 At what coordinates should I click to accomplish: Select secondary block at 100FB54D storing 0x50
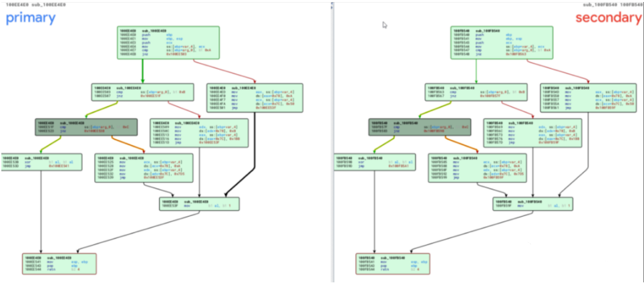pyautogui.click(x=588, y=98)
